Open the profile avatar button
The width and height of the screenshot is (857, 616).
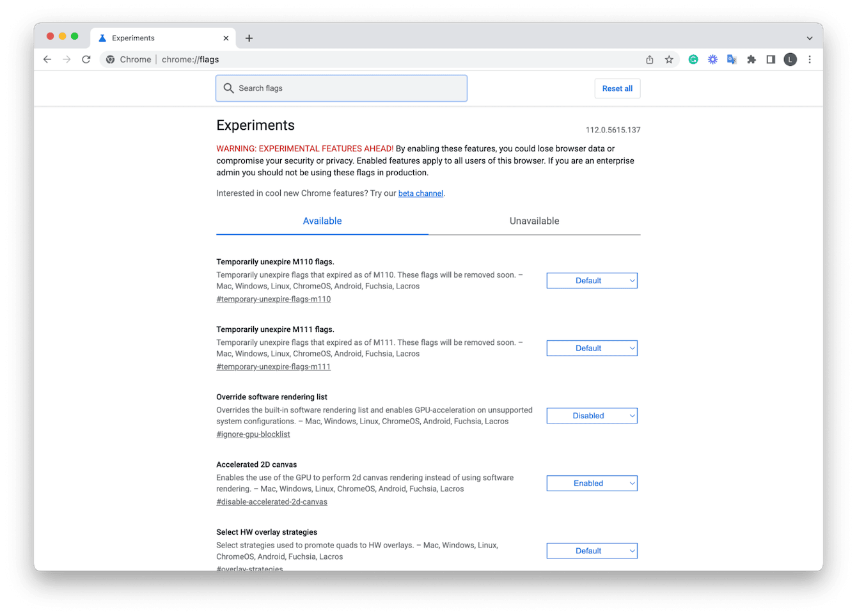click(x=790, y=59)
